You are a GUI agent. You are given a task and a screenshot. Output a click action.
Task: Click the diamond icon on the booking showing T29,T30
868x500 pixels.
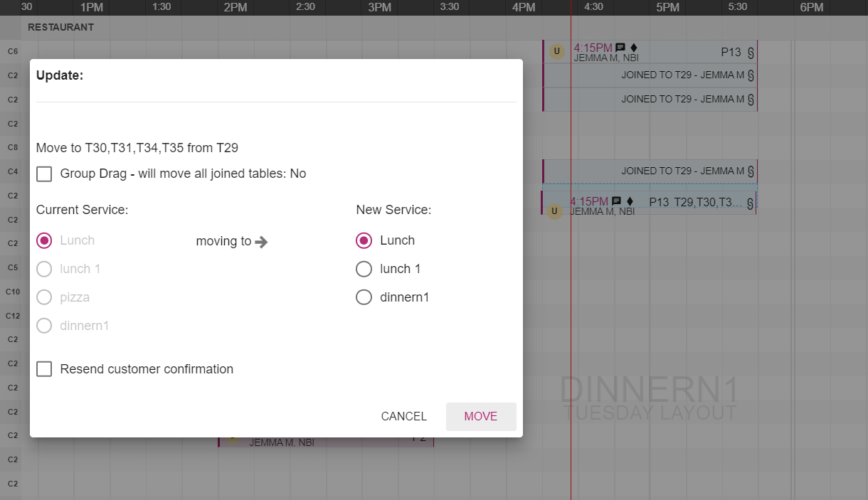point(630,201)
